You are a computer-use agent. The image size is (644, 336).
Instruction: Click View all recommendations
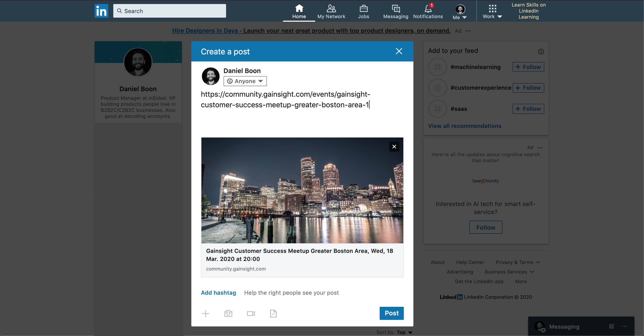[465, 126]
